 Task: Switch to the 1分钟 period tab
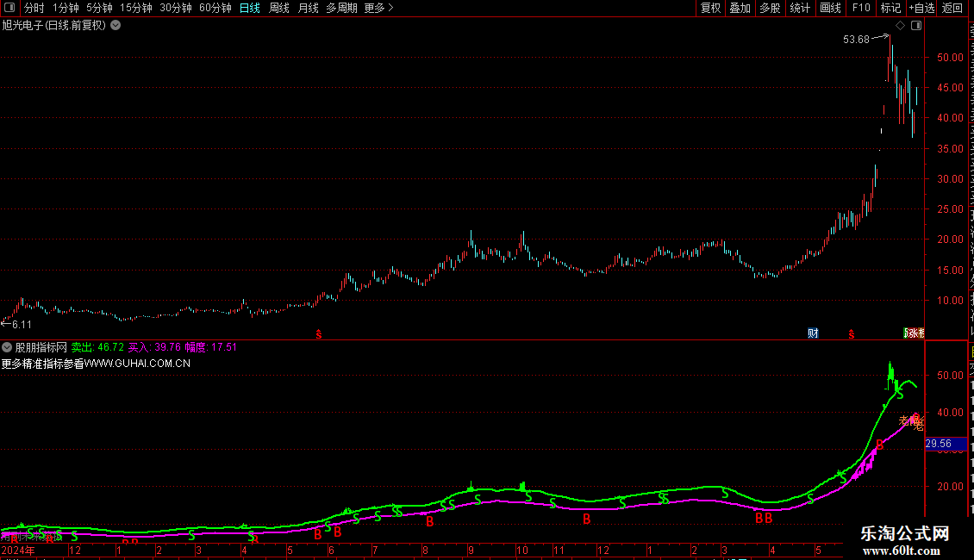pyautogui.click(x=66, y=8)
